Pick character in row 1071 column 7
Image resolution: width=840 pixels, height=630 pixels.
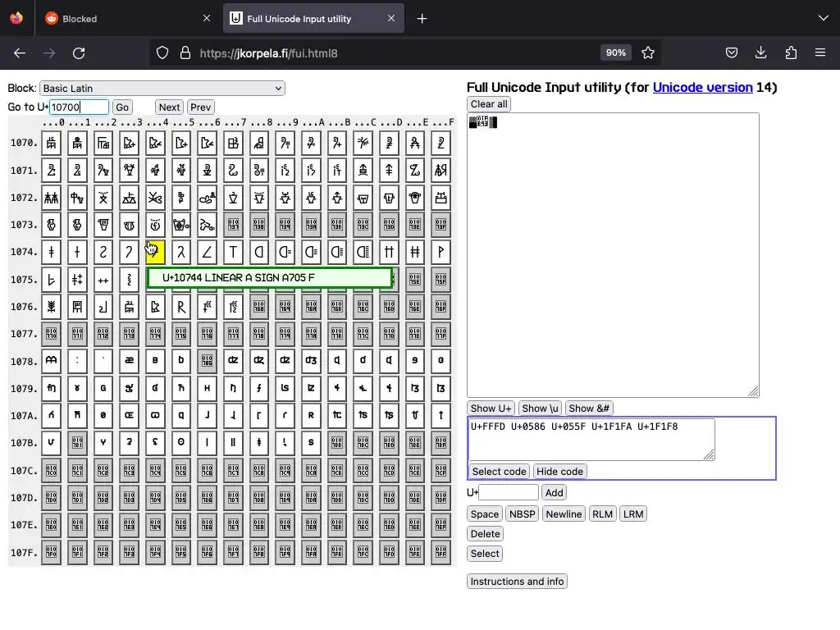pos(233,171)
